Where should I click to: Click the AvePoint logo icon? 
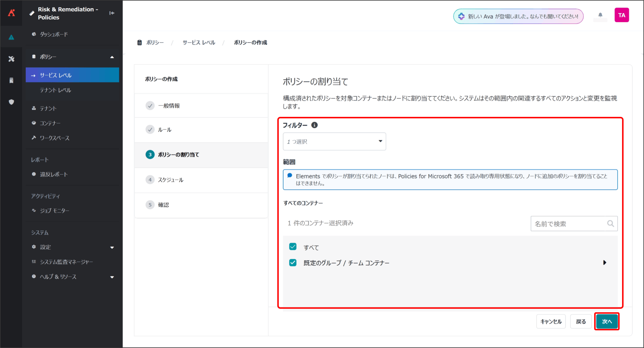point(11,13)
